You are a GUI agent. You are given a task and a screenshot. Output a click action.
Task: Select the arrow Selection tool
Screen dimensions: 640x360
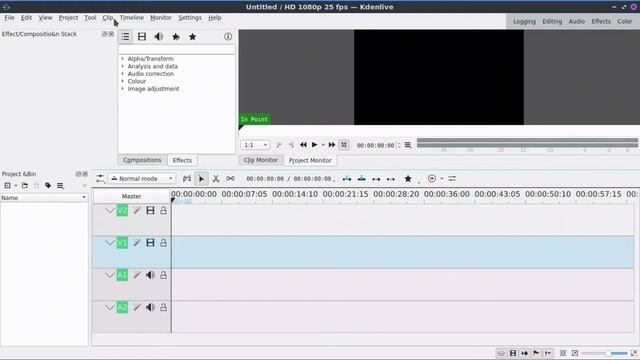(201, 179)
